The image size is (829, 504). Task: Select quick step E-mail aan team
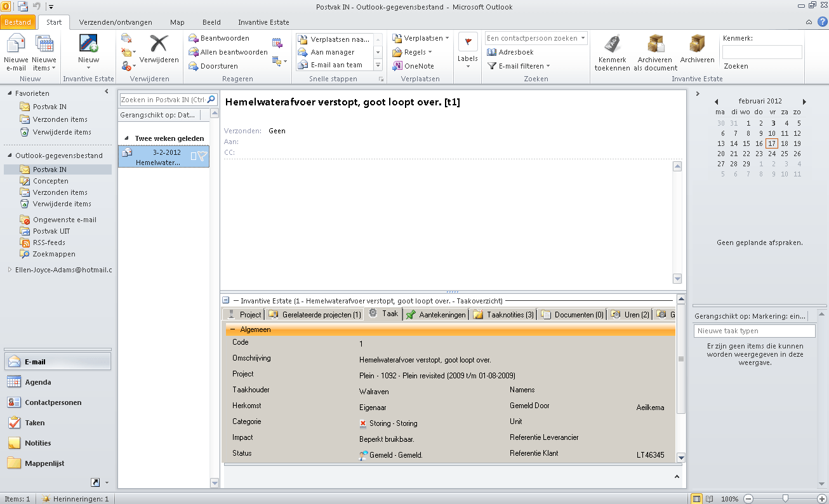334,65
